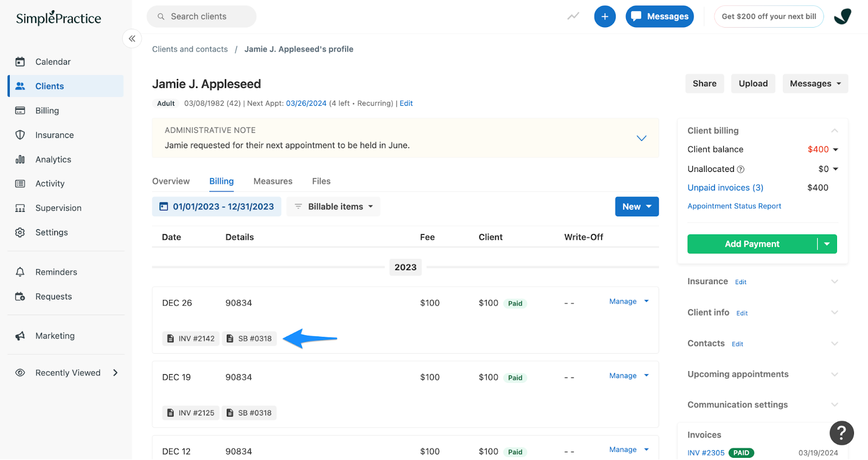Open invoice INV #2142 document chip
This screenshot has width=868, height=460.
coord(191,338)
